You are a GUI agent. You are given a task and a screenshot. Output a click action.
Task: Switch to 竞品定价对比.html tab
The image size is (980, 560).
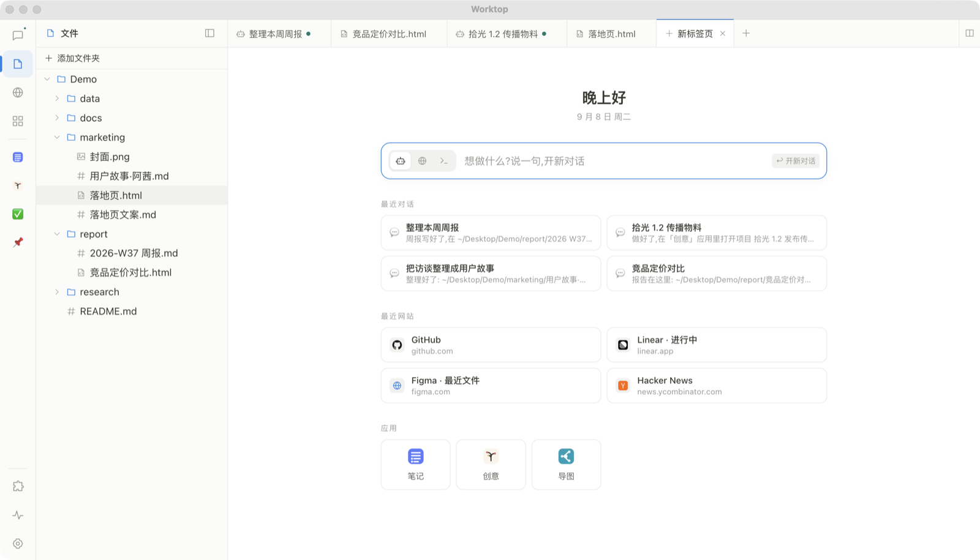point(389,34)
